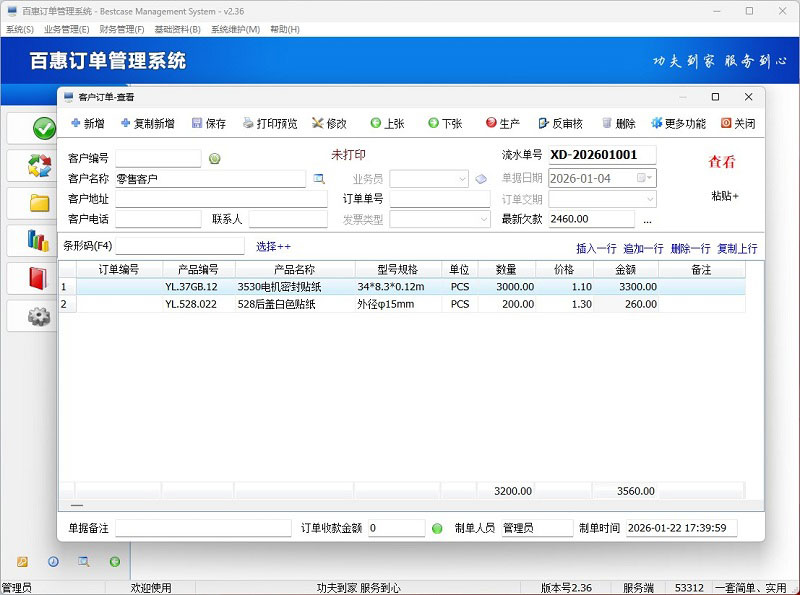800x595 pixels.
Task: Open the 订单交期 dropdown
Action: click(650, 199)
